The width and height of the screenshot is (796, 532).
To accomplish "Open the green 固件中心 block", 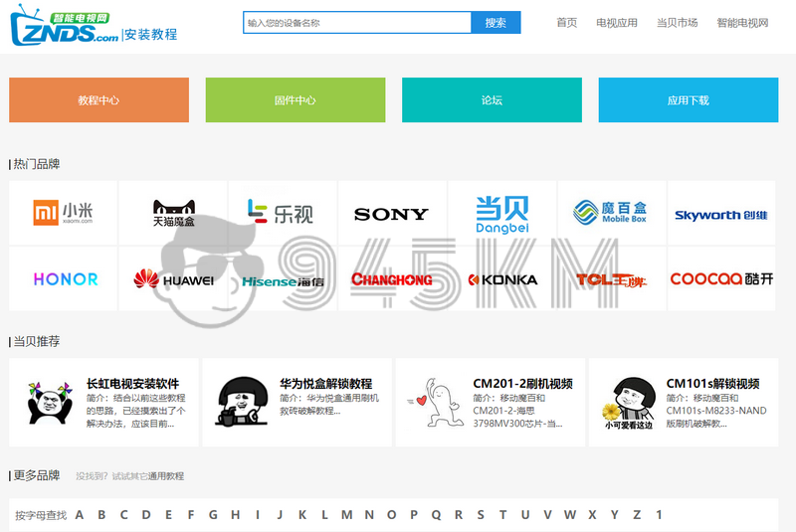I will pyautogui.click(x=296, y=99).
